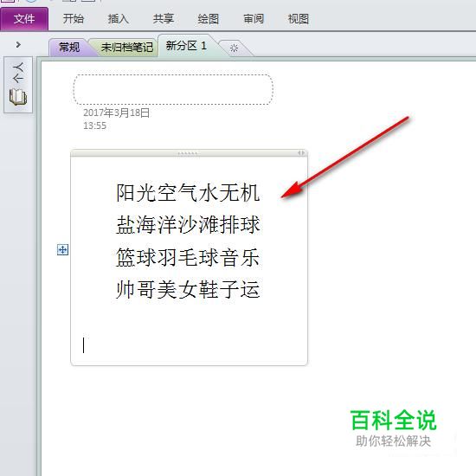The height and width of the screenshot is (476, 476).
Task: Click the page title input box
Action: pyautogui.click(x=173, y=89)
